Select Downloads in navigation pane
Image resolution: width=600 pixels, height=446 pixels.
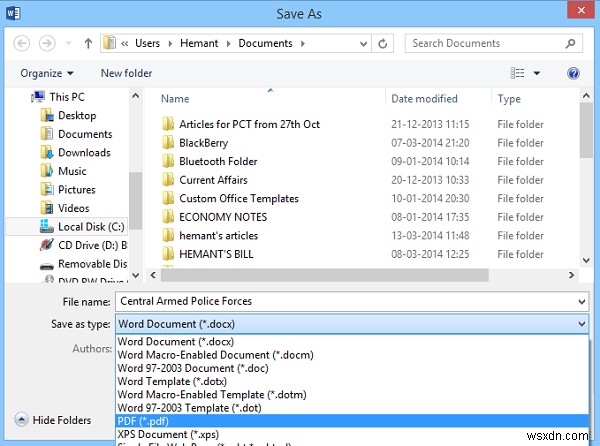[75, 153]
